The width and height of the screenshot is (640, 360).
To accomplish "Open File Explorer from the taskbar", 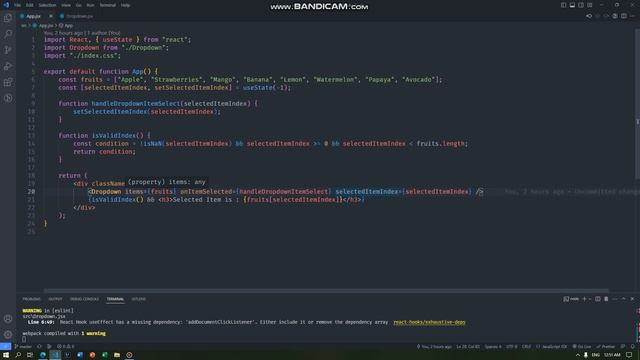I will [x=117, y=355].
